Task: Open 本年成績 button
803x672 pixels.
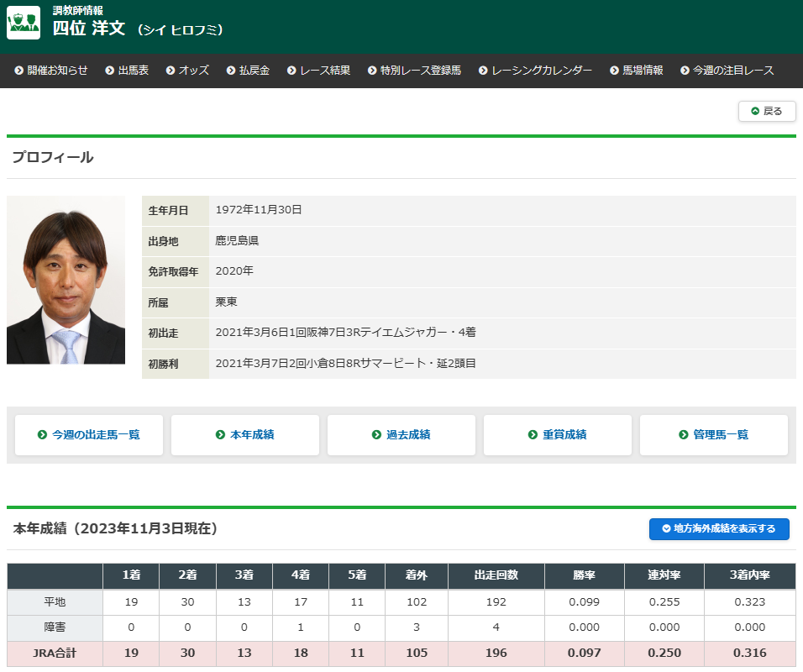Action: [245, 435]
